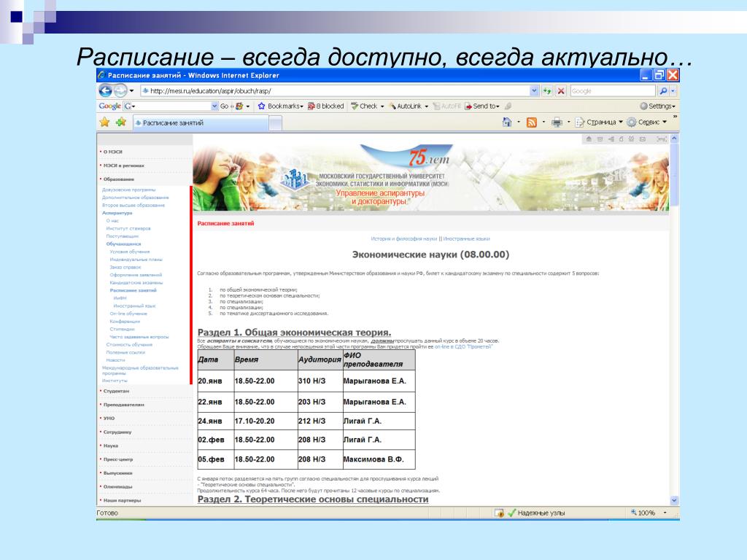Click the Home page icon
The height and width of the screenshot is (560, 747).
[507, 122]
